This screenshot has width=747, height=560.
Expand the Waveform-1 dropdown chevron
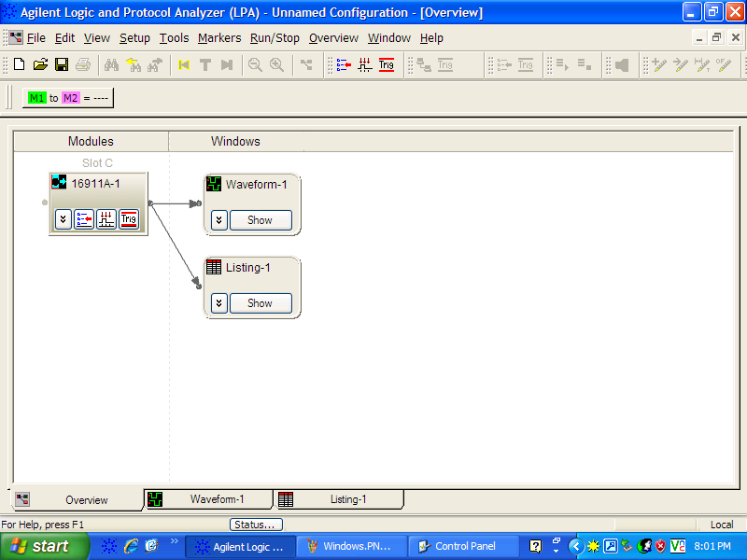219,220
